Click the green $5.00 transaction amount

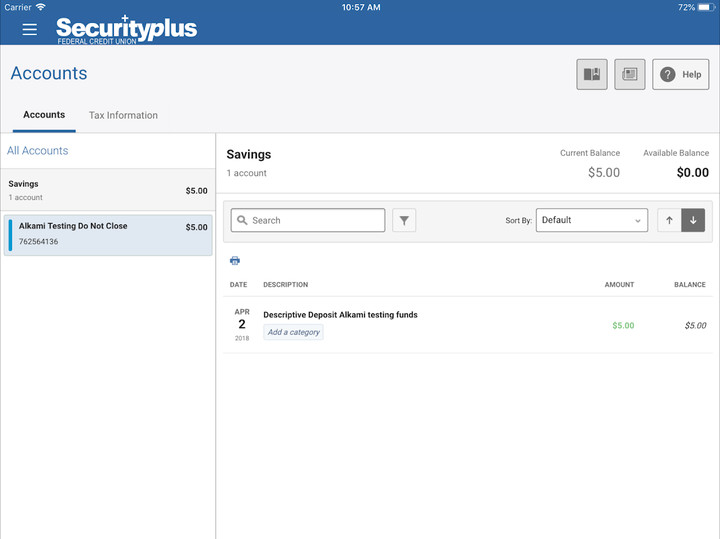click(x=623, y=326)
